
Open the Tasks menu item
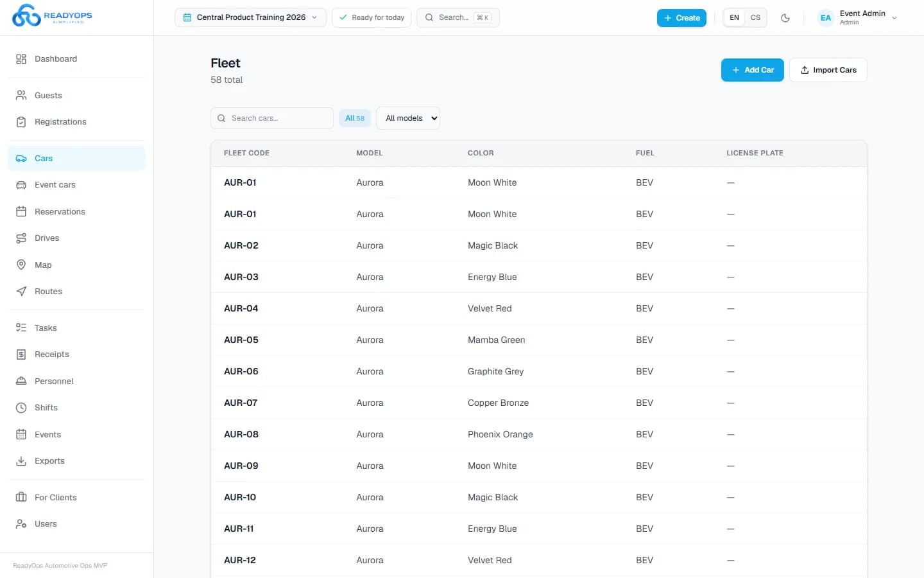[76, 328]
